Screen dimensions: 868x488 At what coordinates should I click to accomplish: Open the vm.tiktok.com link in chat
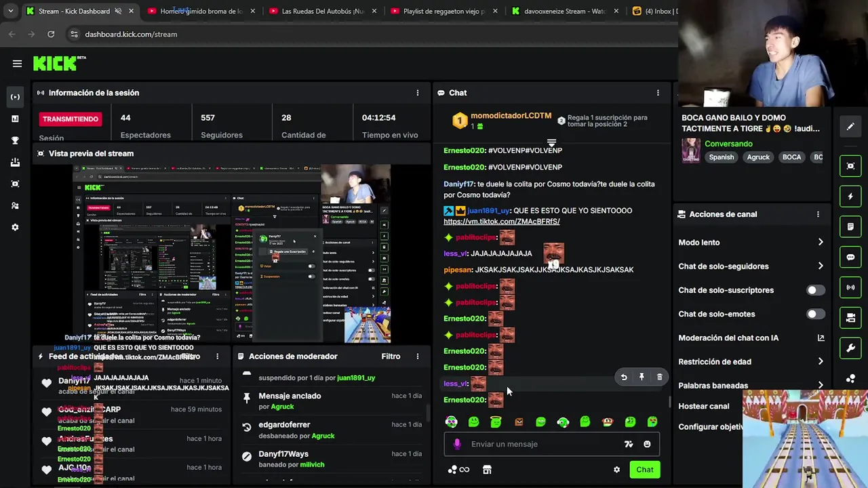click(x=502, y=222)
